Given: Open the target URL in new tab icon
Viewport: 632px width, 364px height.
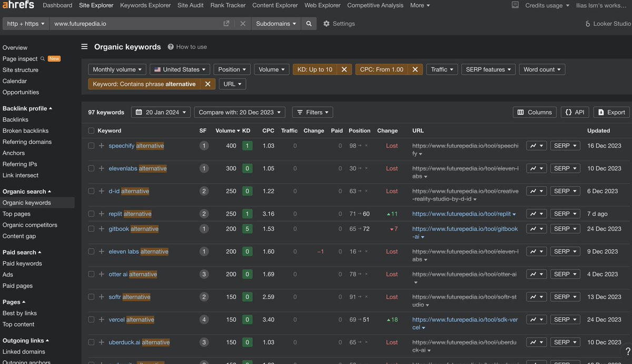Looking at the screenshot, I should 226,24.
